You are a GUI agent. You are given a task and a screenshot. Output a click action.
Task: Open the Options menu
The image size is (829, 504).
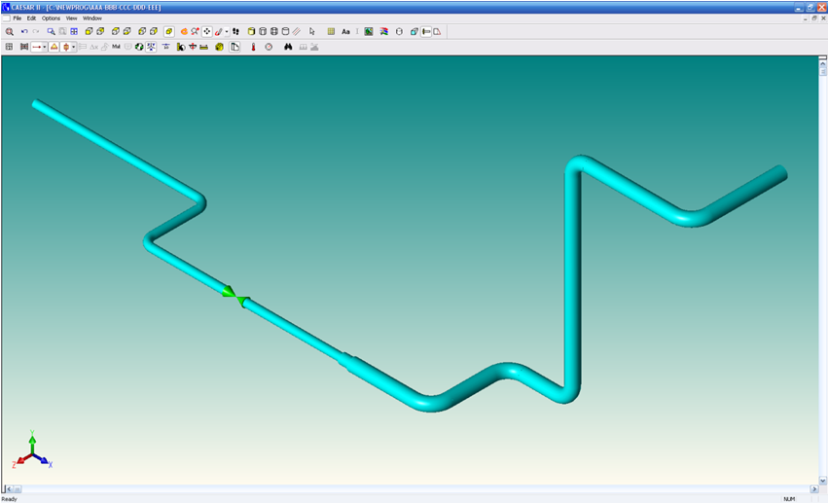52,18
